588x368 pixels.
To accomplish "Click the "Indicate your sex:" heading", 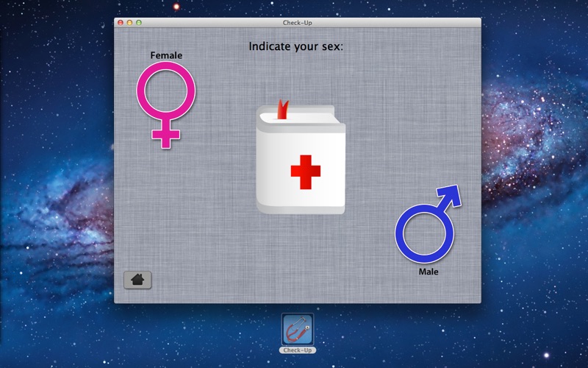I will point(296,47).
